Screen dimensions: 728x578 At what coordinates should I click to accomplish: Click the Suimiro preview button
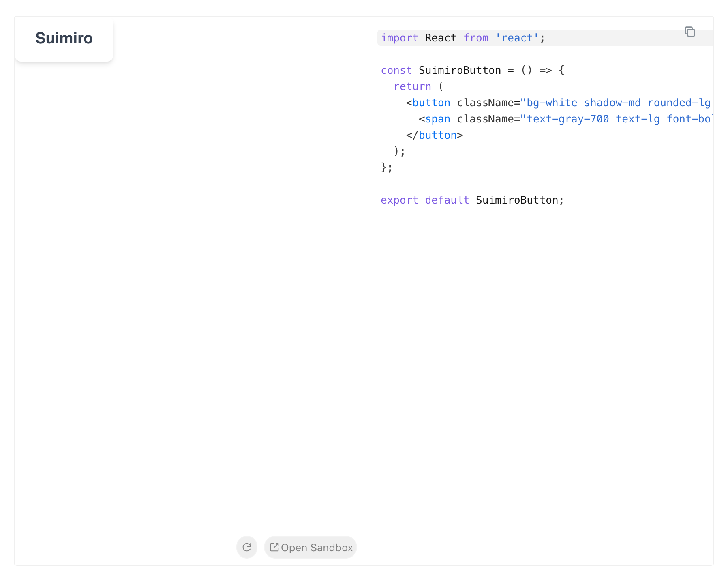click(x=64, y=39)
